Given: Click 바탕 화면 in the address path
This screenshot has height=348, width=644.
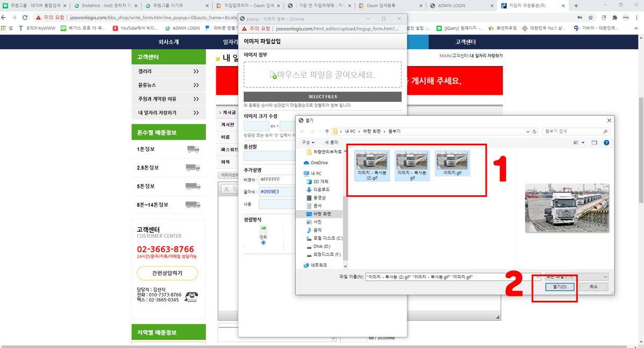Looking at the screenshot, I should coord(371,131).
